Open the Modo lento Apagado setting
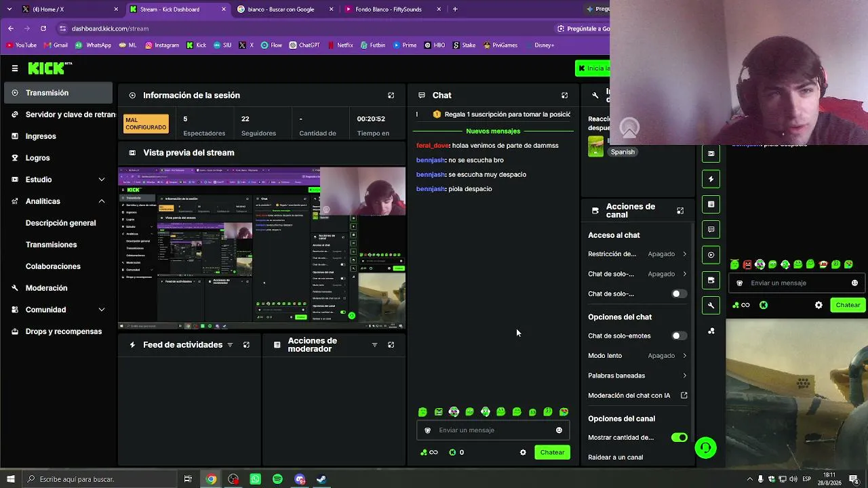The width and height of the screenshot is (868, 488). tap(637, 356)
